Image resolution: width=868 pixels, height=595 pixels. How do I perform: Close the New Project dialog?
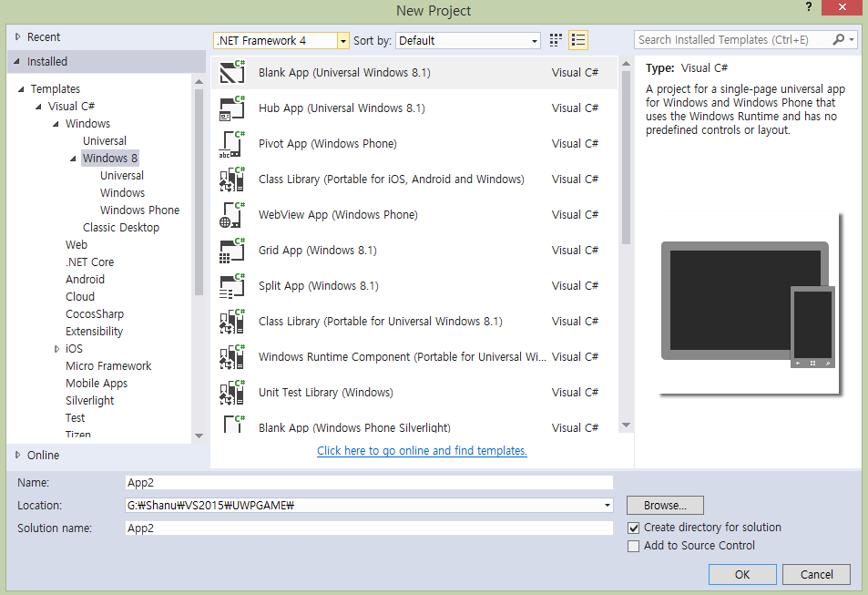point(842,7)
